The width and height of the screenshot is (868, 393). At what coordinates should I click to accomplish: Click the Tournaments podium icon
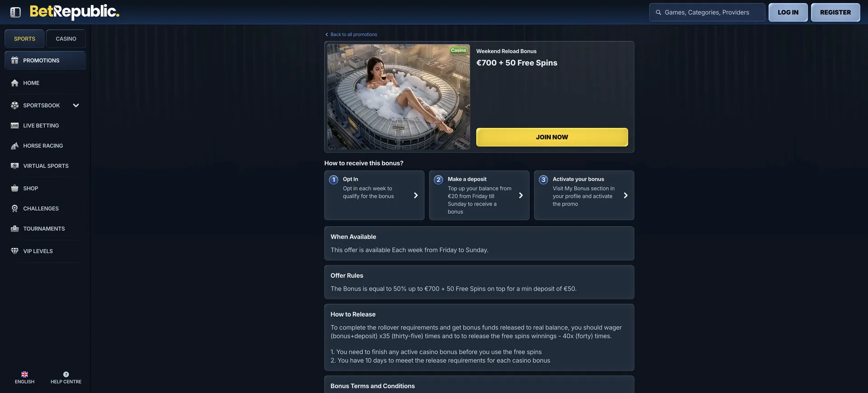[x=15, y=229]
